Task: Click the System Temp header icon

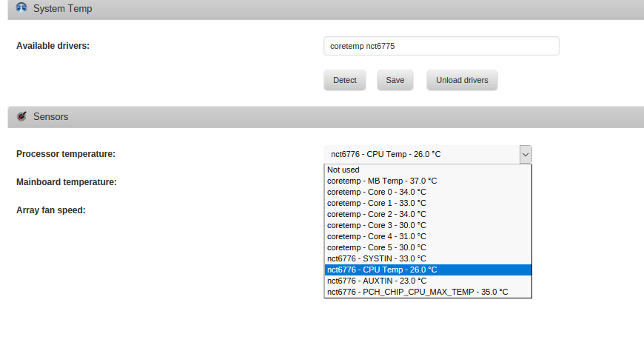Action: [x=21, y=8]
